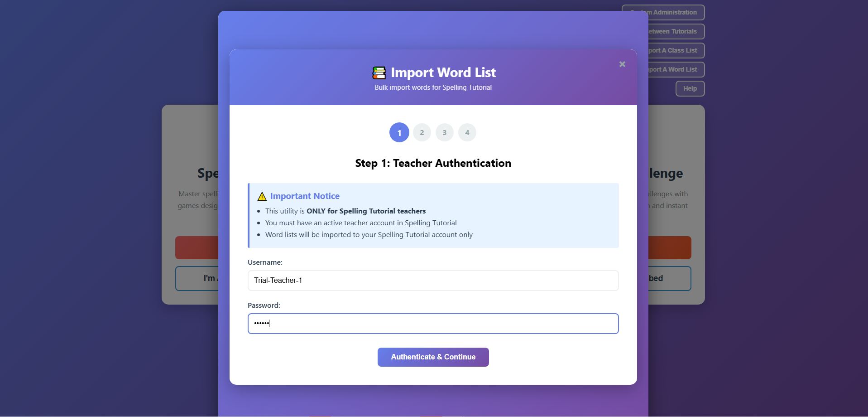Close the Import Word List dialog
Screen dimensions: 868x417
click(x=622, y=64)
